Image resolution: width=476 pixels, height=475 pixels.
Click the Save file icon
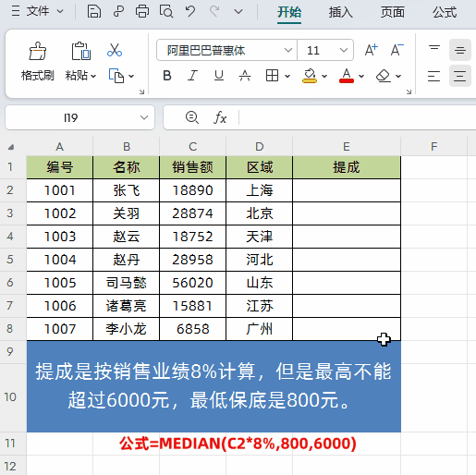pos(94,12)
